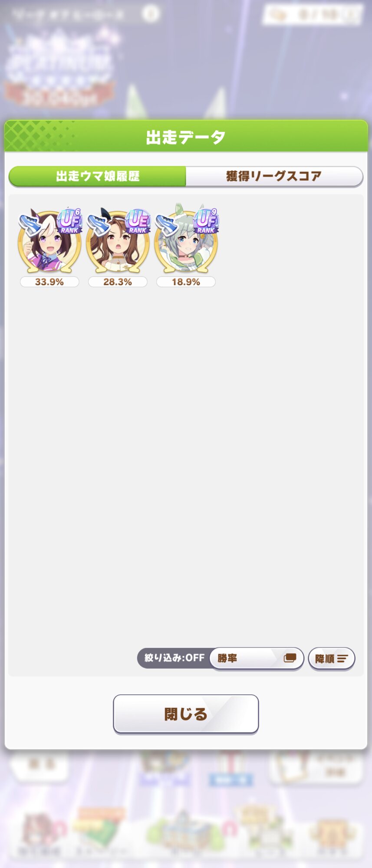Tap the blue shoe icon on second portrait
This screenshot has width=372, height=868.
[x=99, y=223]
